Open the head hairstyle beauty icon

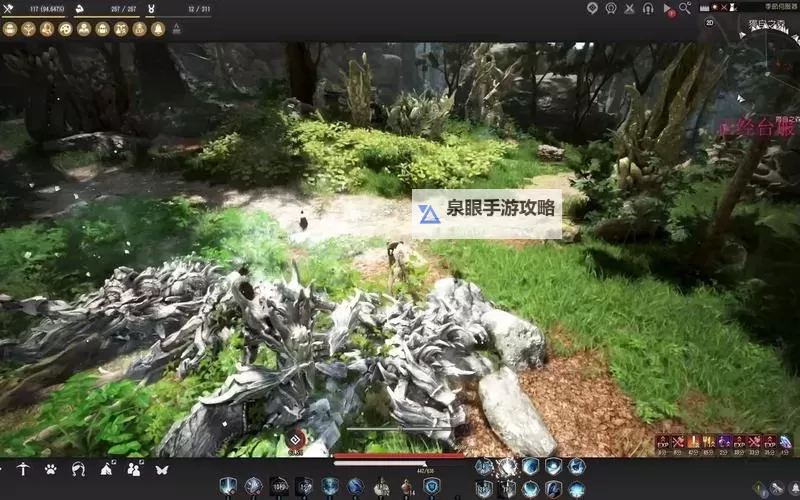[78, 469]
